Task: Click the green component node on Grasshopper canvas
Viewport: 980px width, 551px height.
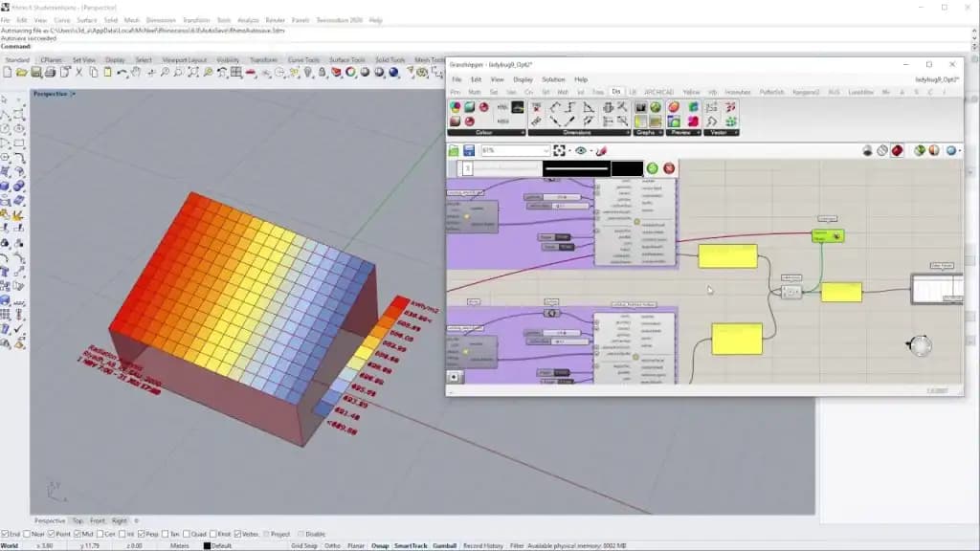Action: [828, 235]
